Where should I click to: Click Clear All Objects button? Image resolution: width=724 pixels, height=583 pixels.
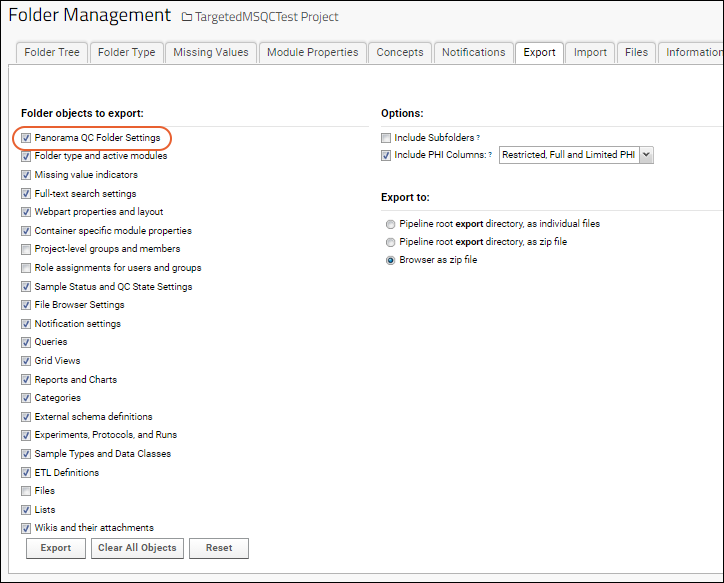[x=137, y=548]
